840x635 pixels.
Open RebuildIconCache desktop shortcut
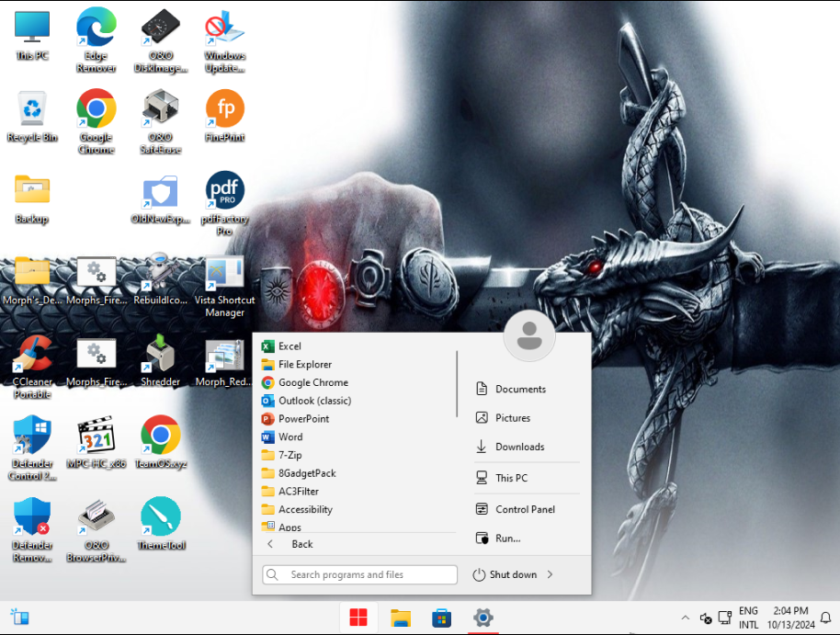[161, 279]
